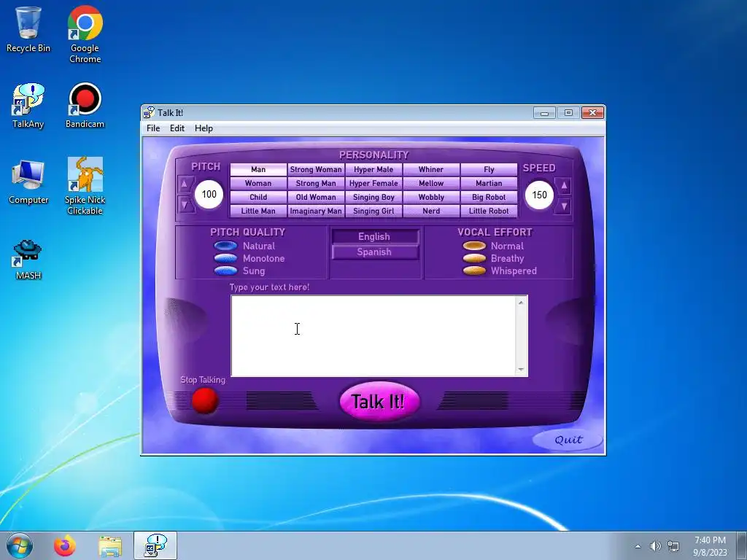The width and height of the screenshot is (747, 560).
Task: Click the pitch value 100 display
Action: (209, 194)
